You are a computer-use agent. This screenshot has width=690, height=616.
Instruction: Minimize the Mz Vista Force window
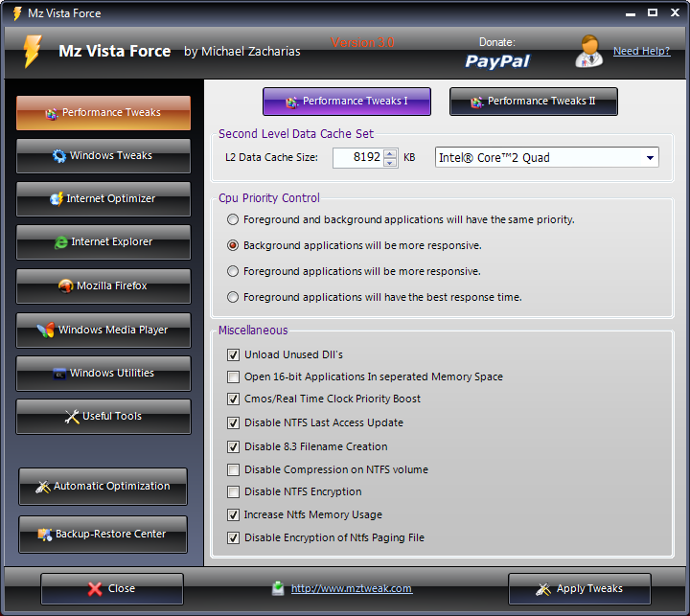point(631,13)
